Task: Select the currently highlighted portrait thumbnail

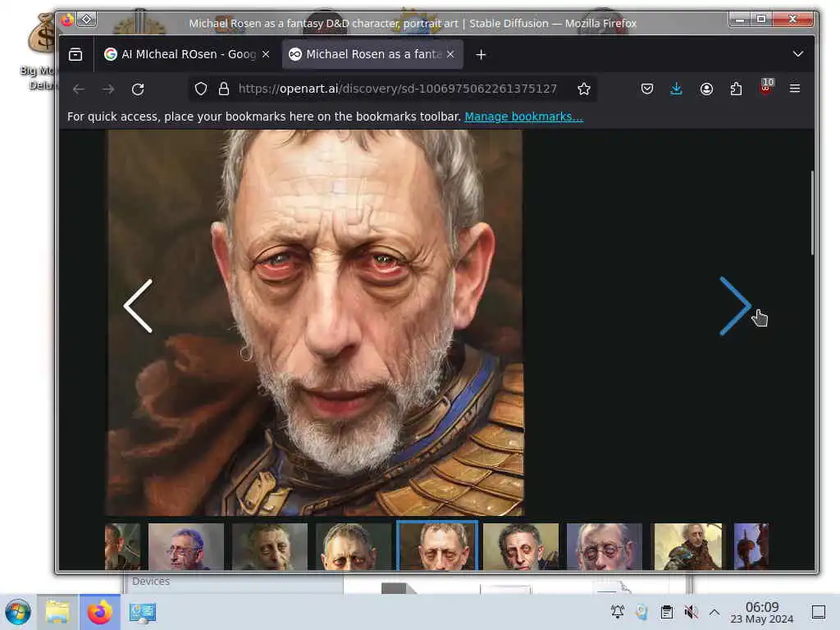Action: pos(437,546)
